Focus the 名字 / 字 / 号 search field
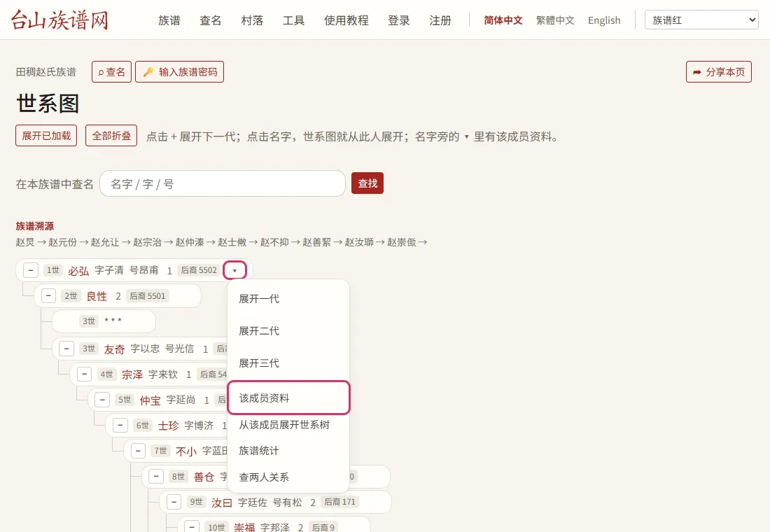This screenshot has height=532, width=770. point(223,183)
